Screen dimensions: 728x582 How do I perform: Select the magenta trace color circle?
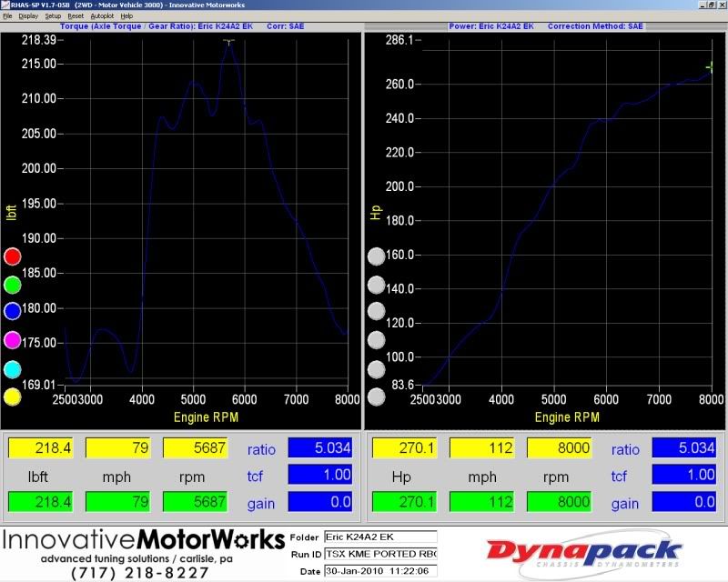13,340
